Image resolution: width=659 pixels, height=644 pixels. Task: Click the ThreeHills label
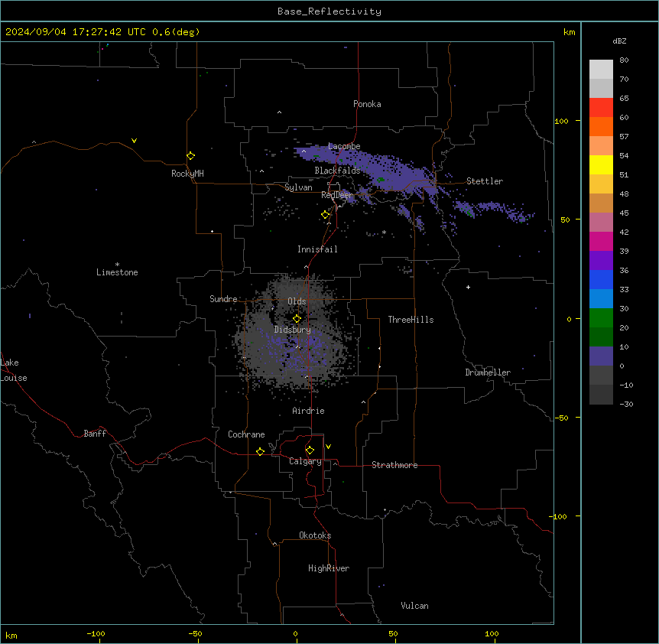411,320
